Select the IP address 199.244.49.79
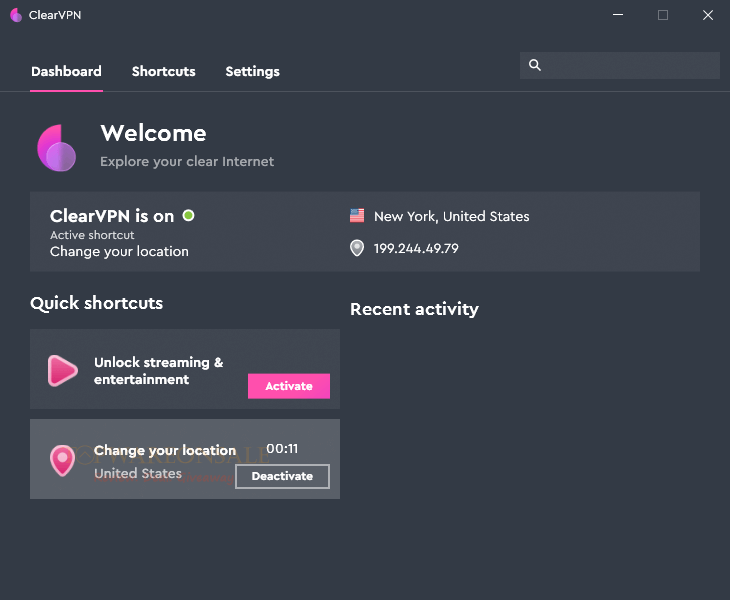This screenshot has width=730, height=600. [416, 249]
